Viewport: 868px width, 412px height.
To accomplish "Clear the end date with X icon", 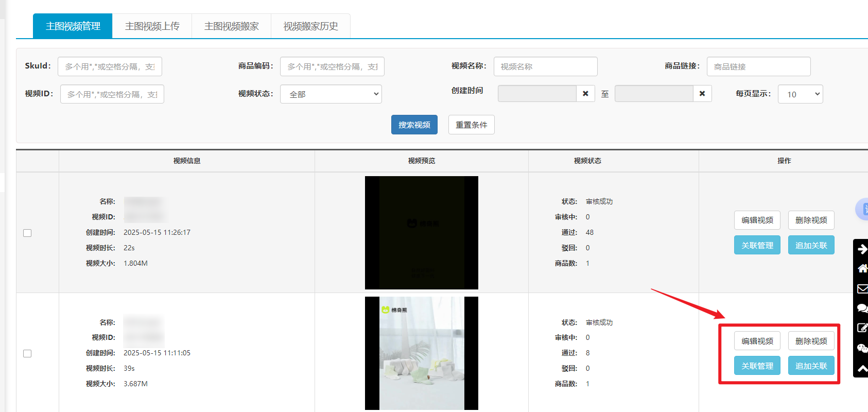I will 702,94.
